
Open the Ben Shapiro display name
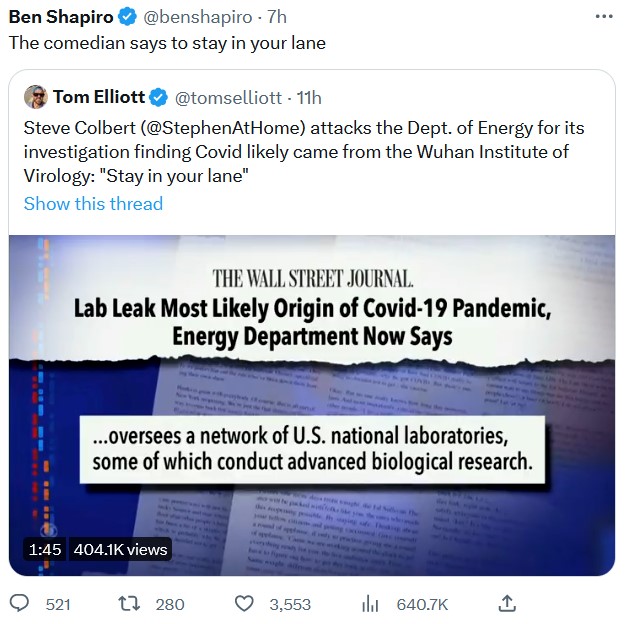point(62,17)
